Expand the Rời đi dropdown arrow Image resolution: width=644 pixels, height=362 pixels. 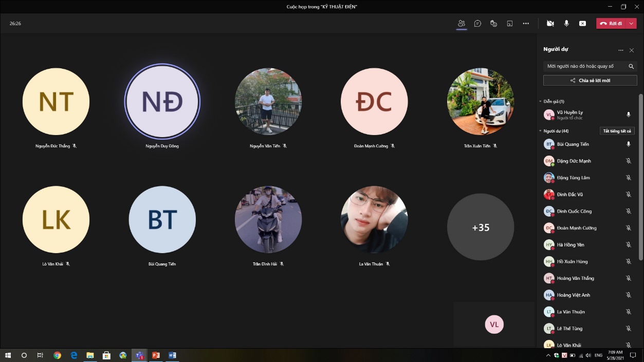[x=631, y=24]
